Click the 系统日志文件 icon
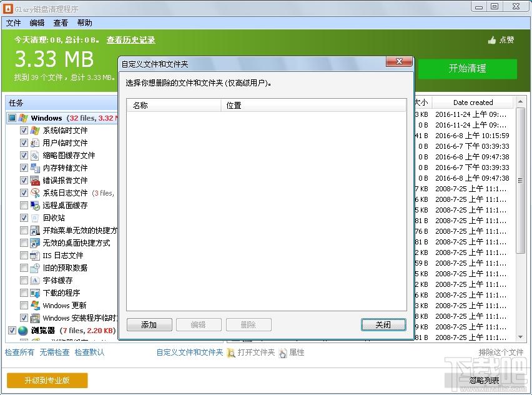 coord(35,193)
